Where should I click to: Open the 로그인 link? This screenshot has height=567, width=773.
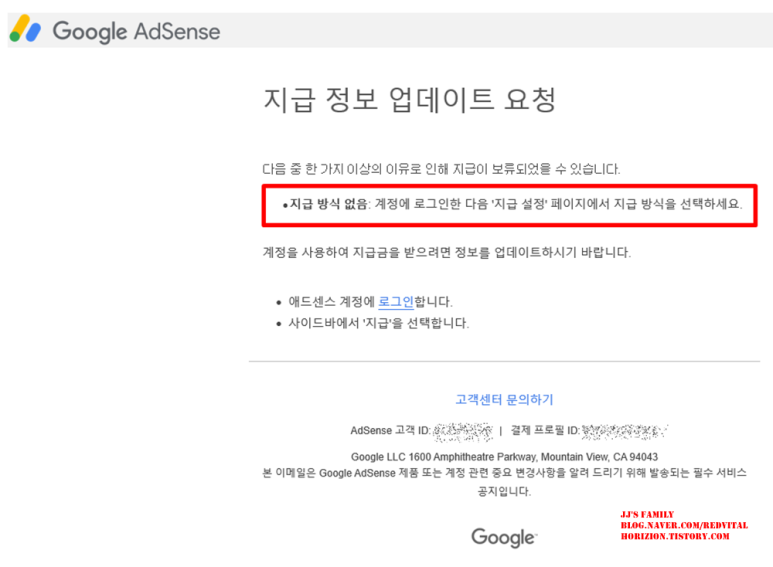(x=396, y=301)
